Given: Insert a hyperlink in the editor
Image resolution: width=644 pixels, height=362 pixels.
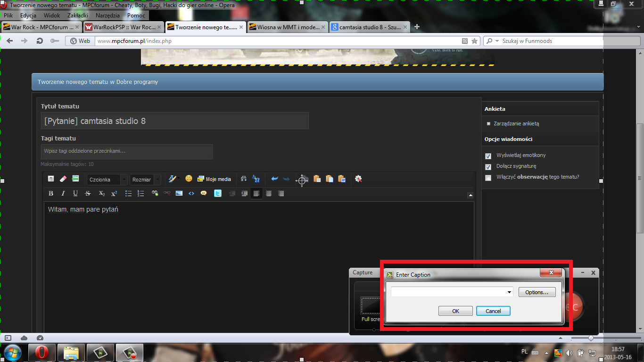Looking at the screenshot, I should [155, 193].
